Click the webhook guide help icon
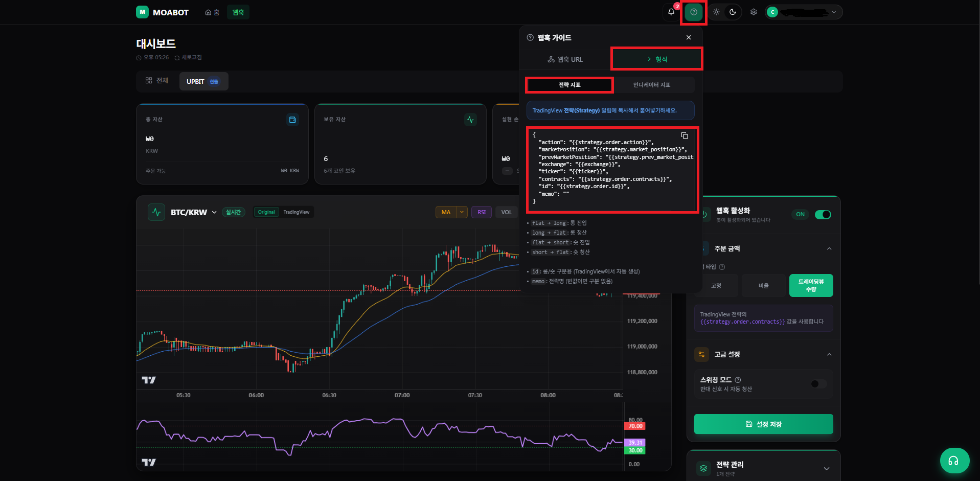The image size is (980, 481). [x=694, y=12]
